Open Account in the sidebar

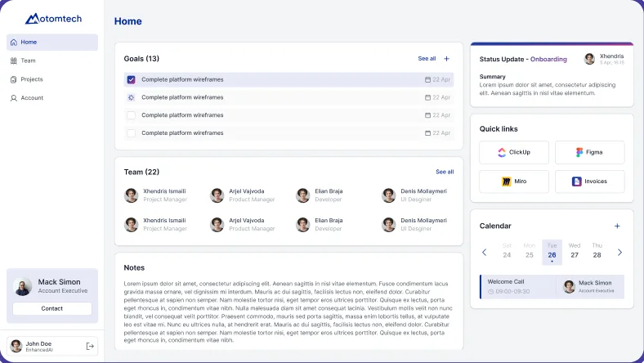pos(31,98)
